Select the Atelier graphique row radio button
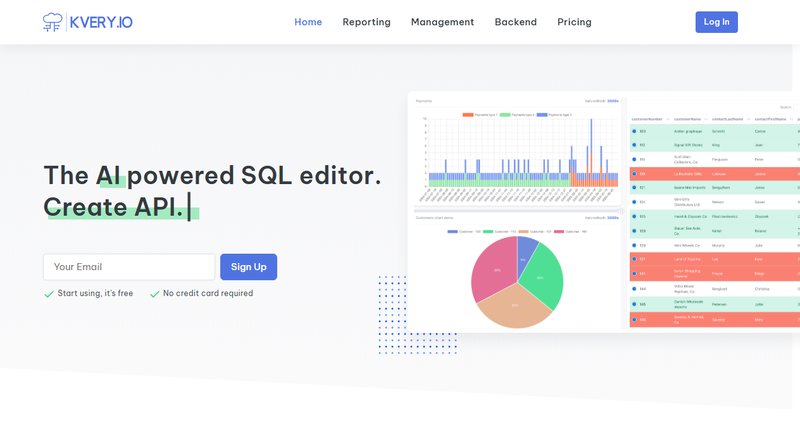800x446 pixels. click(x=634, y=131)
